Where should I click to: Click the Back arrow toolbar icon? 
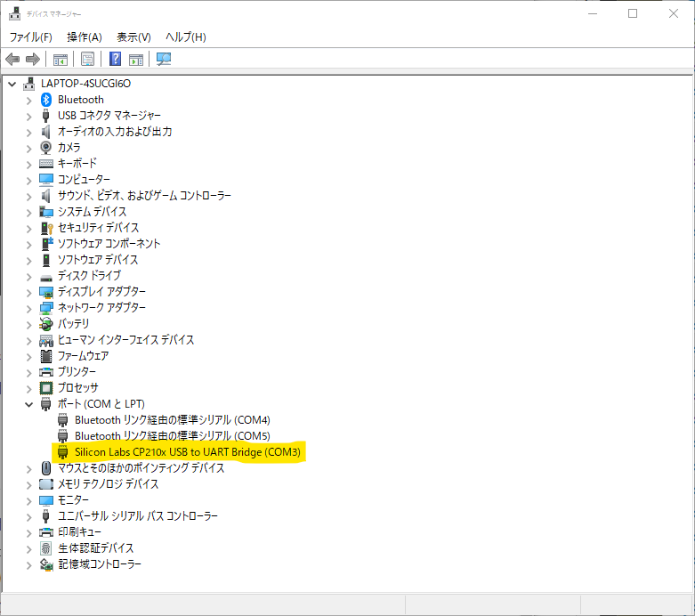(x=12, y=59)
